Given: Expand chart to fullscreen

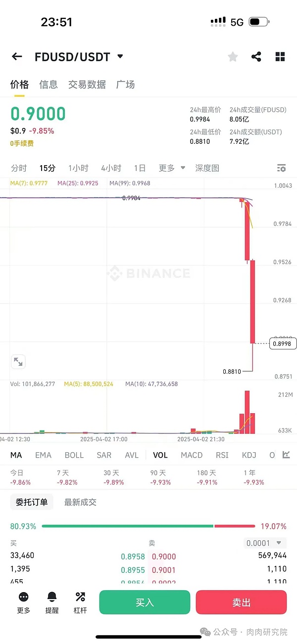Looking at the screenshot, I should [18, 362].
